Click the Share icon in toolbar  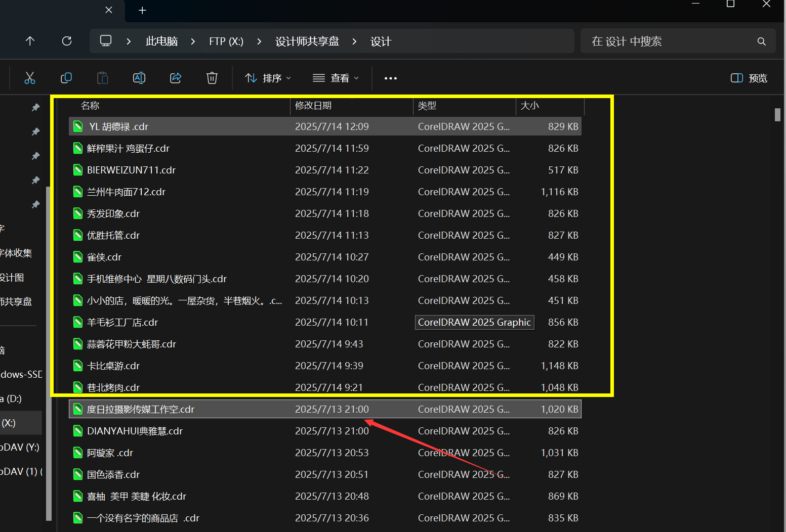click(x=176, y=78)
